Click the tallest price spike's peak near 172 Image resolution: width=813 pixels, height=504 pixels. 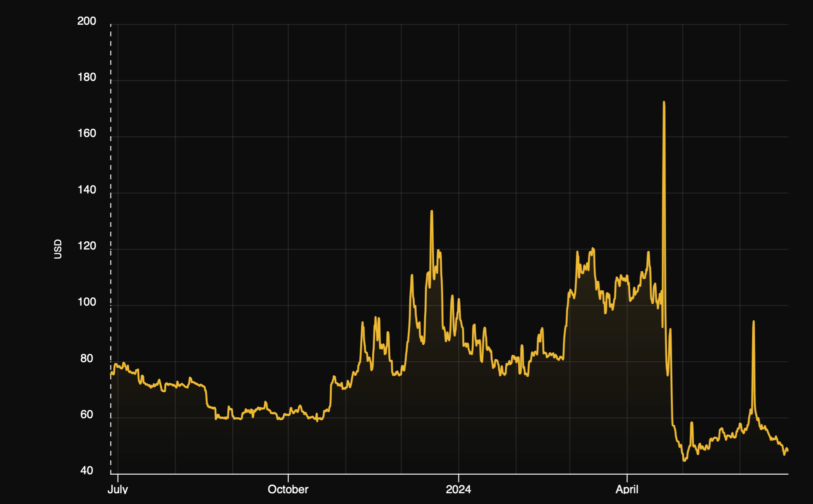(x=664, y=102)
